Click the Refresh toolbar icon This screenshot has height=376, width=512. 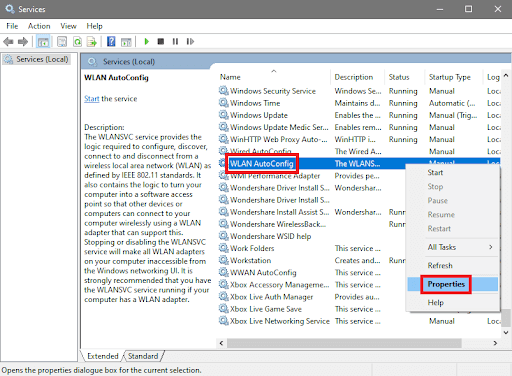point(77,42)
